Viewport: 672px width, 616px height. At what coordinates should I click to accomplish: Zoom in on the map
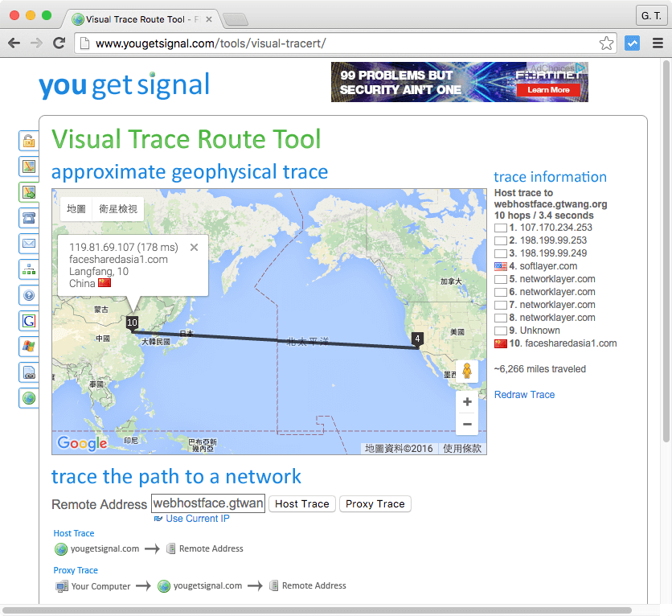point(466,402)
